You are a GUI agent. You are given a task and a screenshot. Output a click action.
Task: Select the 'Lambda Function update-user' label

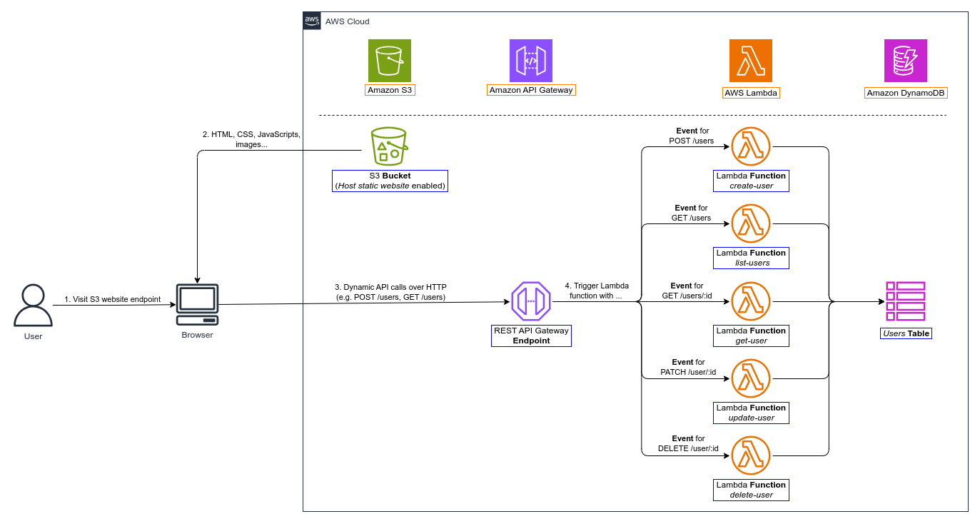coord(751,413)
